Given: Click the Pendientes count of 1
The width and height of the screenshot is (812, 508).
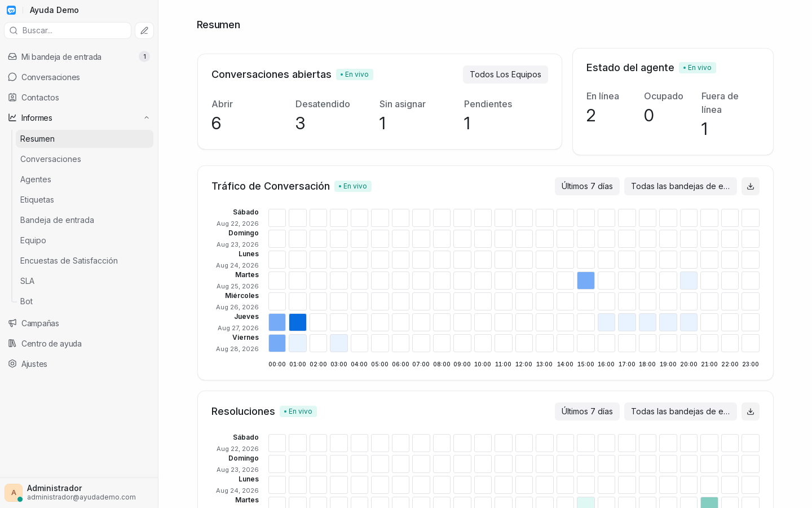Looking at the screenshot, I should pyautogui.click(x=467, y=123).
